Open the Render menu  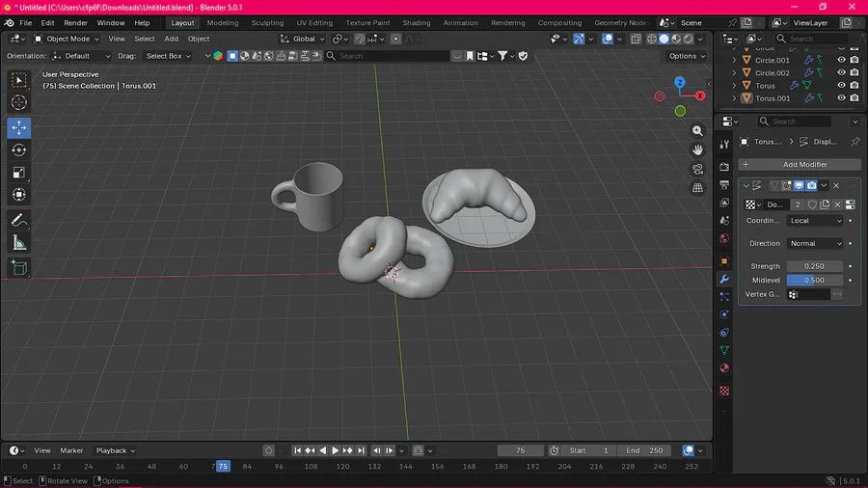75,23
